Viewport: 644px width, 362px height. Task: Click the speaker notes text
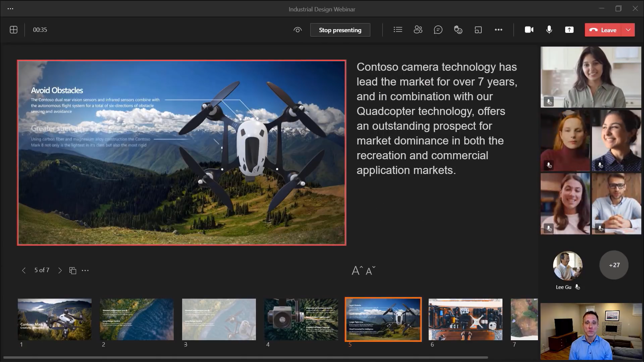437,118
